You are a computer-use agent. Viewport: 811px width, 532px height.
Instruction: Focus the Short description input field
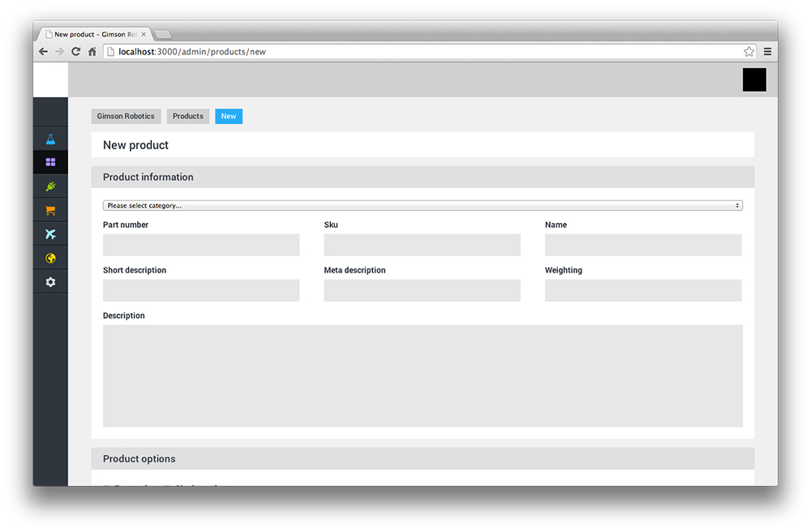tap(201, 290)
